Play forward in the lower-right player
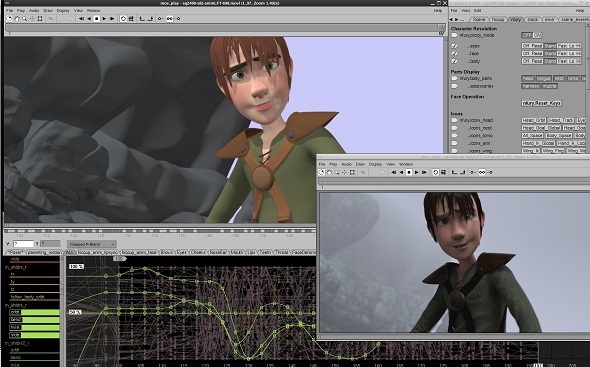Viewport: 590px width, 367px height. 417,172
